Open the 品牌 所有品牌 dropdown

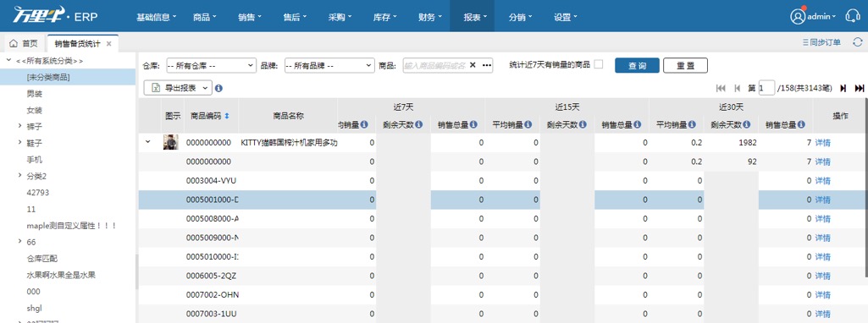[x=329, y=65]
